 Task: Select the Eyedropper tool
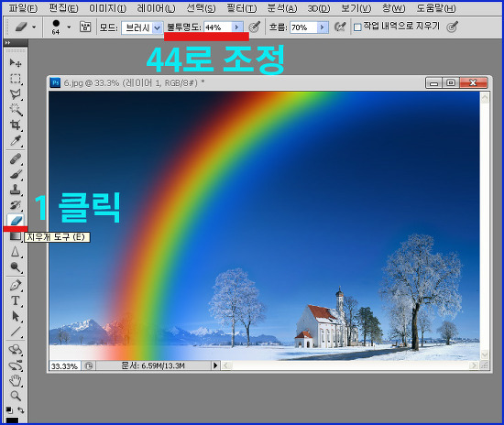coord(15,141)
